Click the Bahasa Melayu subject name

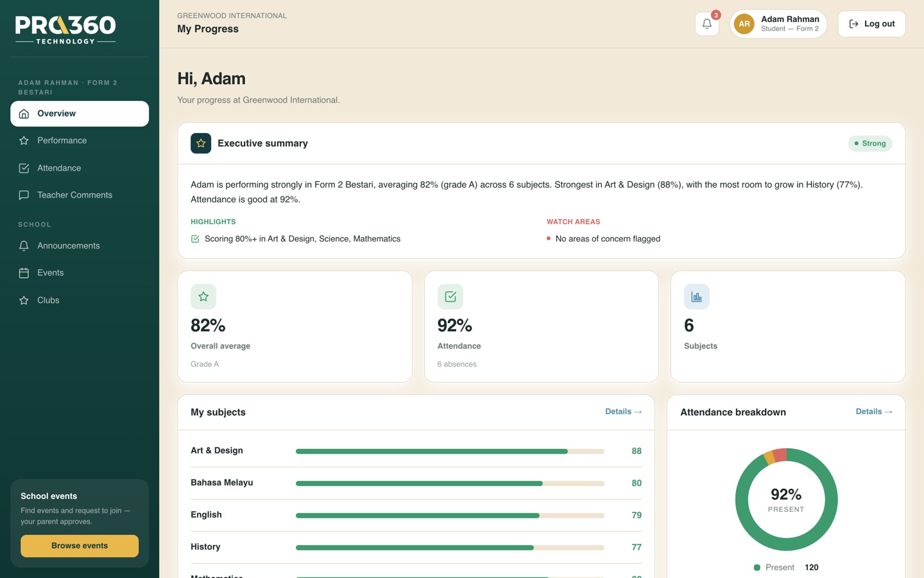click(222, 483)
